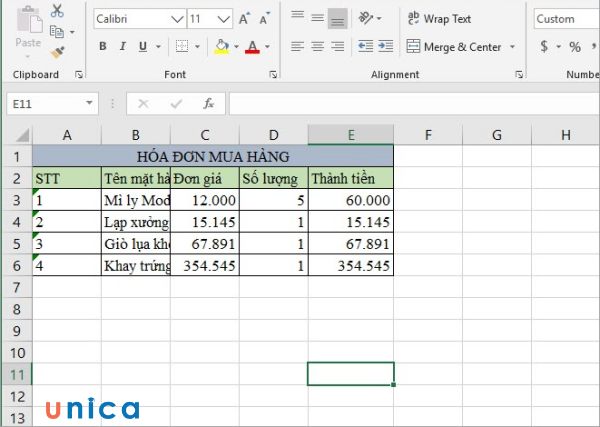Click header cell Số lượng
This screenshot has width=600, height=427.
tap(274, 178)
